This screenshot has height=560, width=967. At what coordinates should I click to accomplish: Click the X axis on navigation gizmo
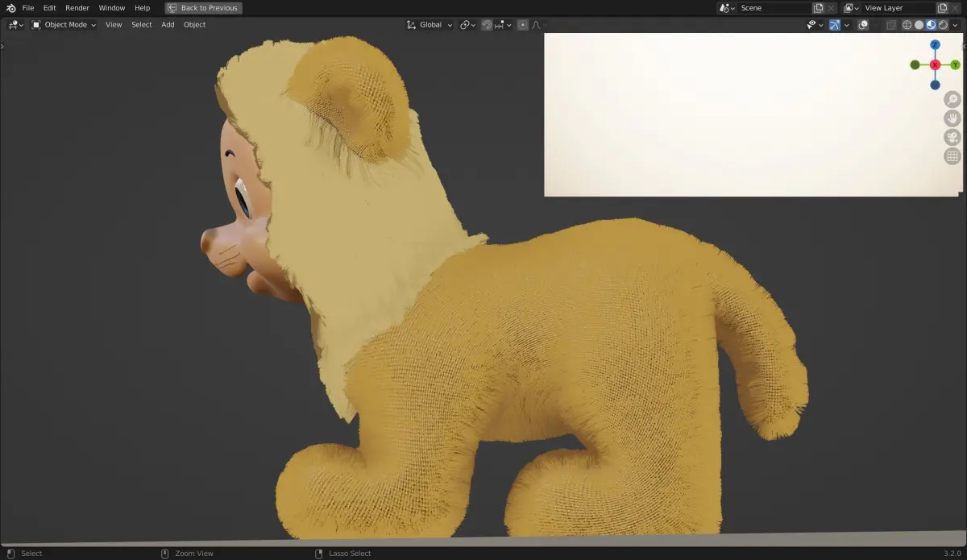935,64
